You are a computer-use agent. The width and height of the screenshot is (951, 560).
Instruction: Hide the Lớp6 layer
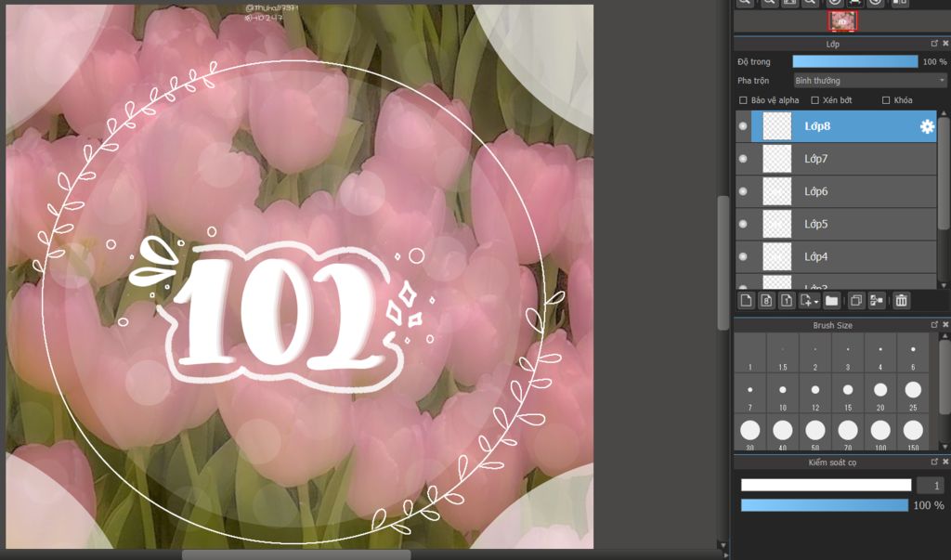tap(743, 191)
